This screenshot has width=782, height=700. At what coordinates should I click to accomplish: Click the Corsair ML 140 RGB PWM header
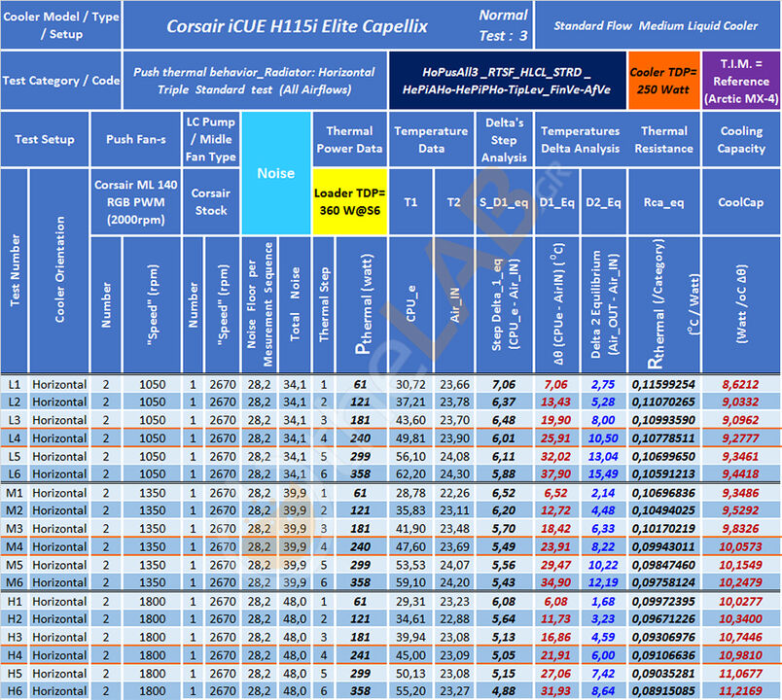click(135, 202)
